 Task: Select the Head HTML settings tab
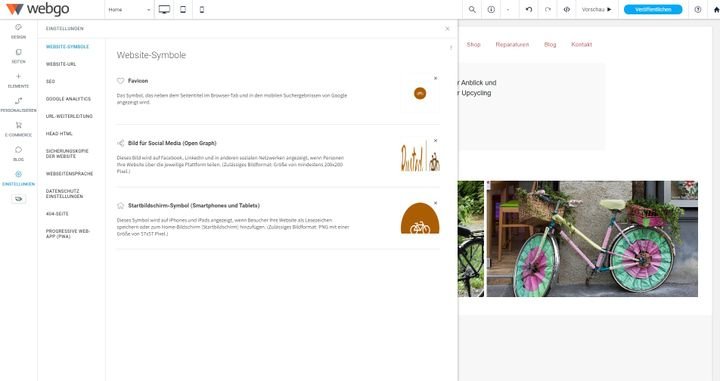coord(59,134)
